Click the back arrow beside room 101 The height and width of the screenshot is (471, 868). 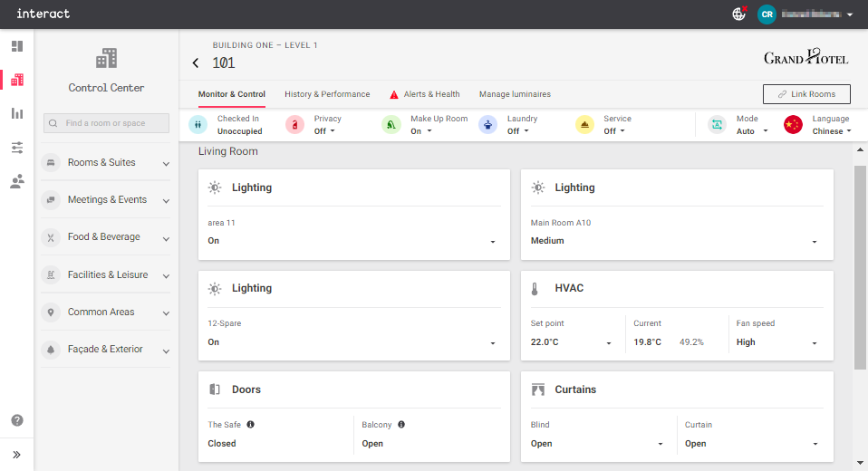[196, 63]
